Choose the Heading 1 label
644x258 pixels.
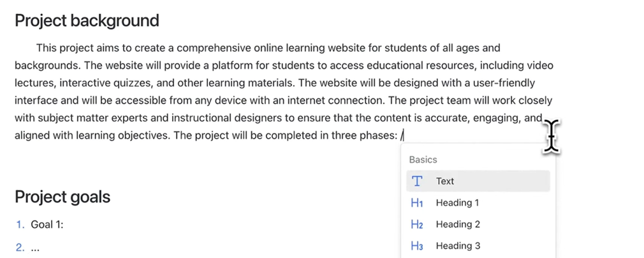[x=457, y=203]
